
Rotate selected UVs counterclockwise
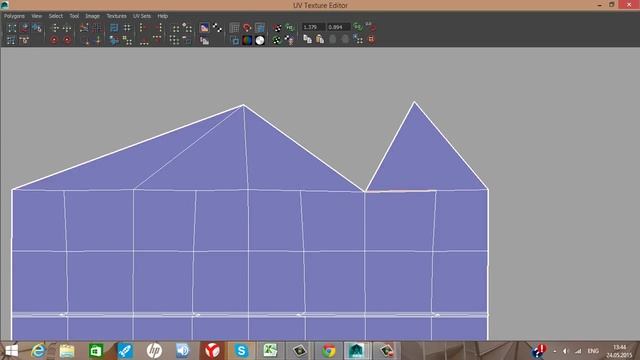coord(54,40)
